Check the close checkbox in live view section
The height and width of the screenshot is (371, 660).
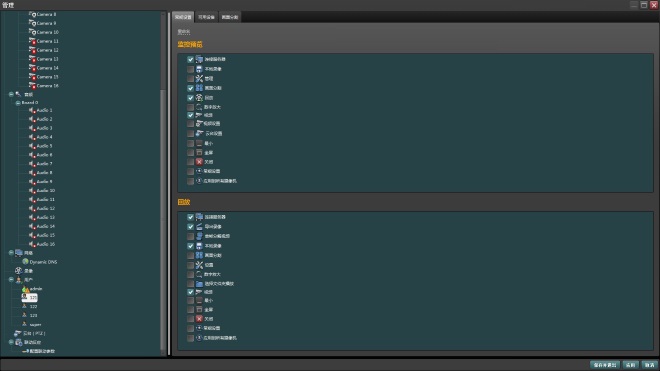pos(190,162)
